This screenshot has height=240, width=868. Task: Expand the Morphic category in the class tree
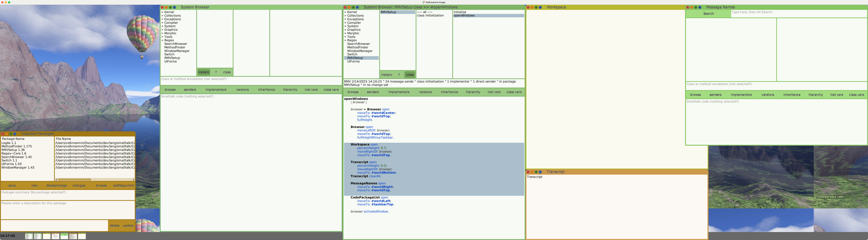(x=163, y=33)
